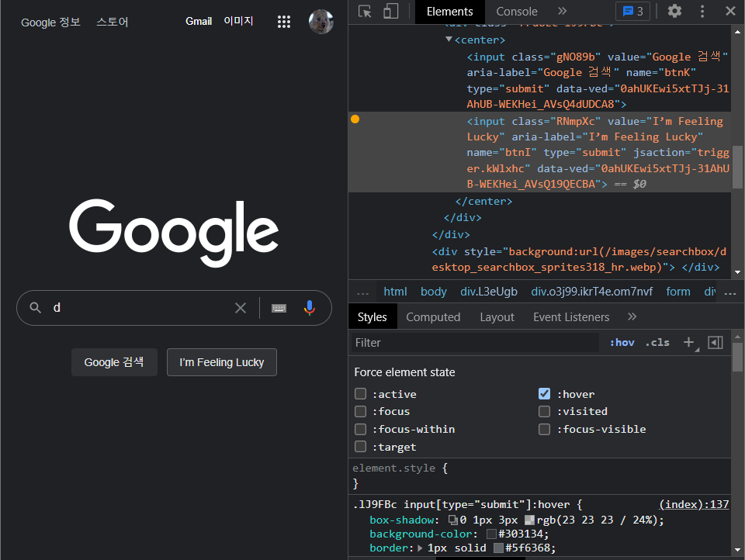Viewport: 745px width, 560px height.
Task: Select the Event Listeners tab
Action: point(571,316)
